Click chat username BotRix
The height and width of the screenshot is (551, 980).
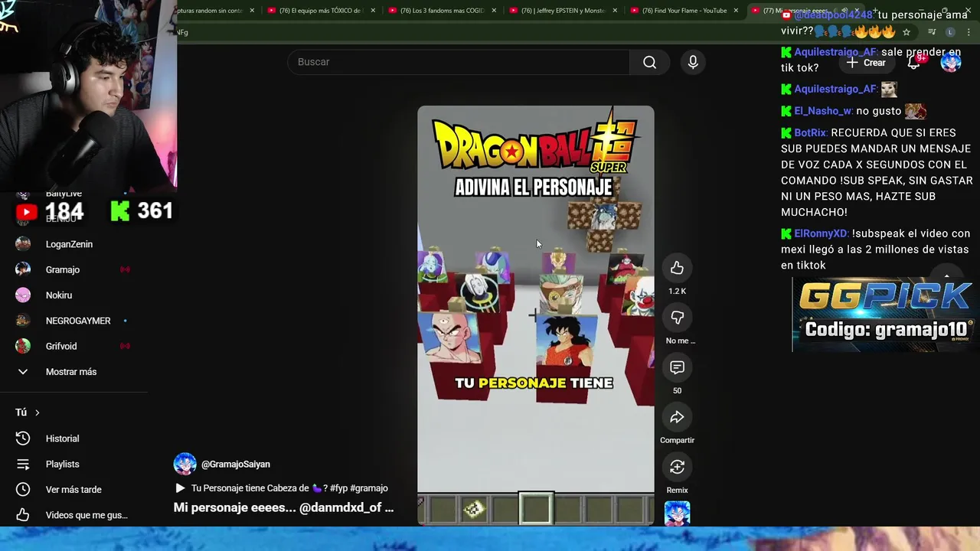click(x=810, y=132)
